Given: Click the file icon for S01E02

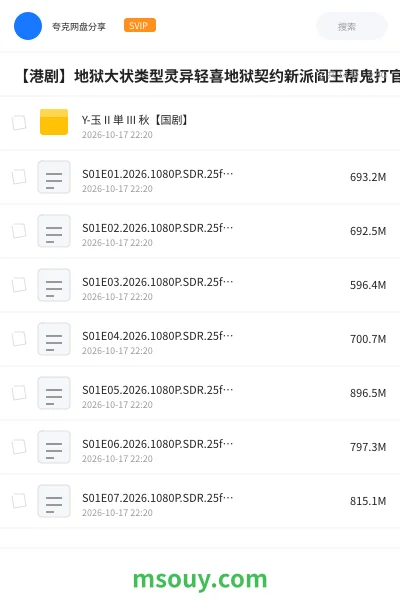Looking at the screenshot, I should click(x=54, y=231).
